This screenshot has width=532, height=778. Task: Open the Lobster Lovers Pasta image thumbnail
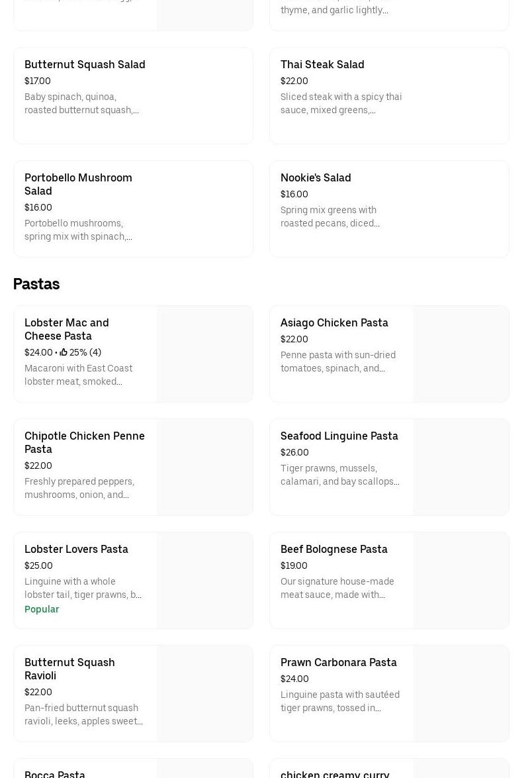204,580
